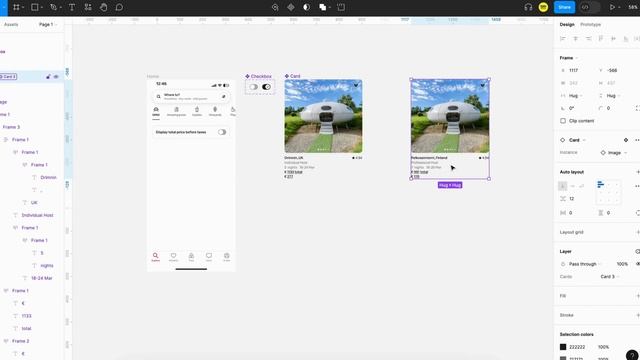Select the Frame 3 layer
Image resolution: width=640 pixels, height=360 pixels.
tap(11, 127)
